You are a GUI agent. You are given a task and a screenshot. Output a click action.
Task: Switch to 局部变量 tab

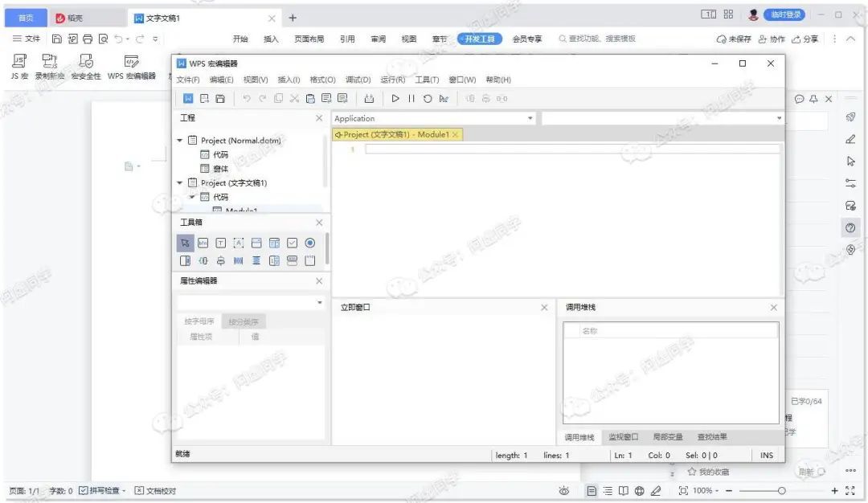point(668,437)
